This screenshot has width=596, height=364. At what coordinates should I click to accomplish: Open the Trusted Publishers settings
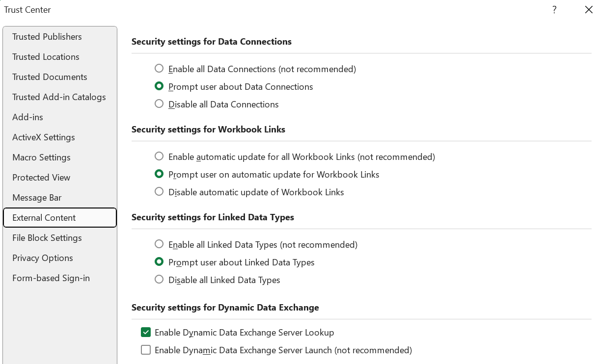tap(47, 36)
